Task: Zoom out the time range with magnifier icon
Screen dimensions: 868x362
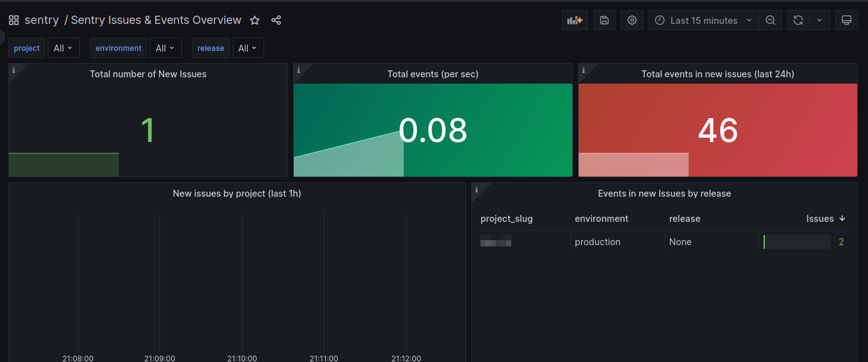Action: (x=770, y=19)
